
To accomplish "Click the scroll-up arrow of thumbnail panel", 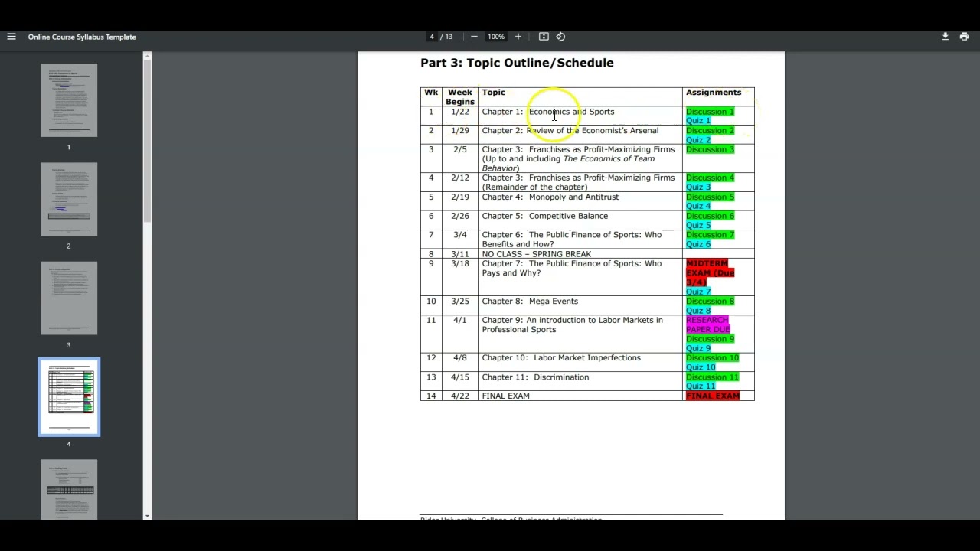I will click(147, 55).
